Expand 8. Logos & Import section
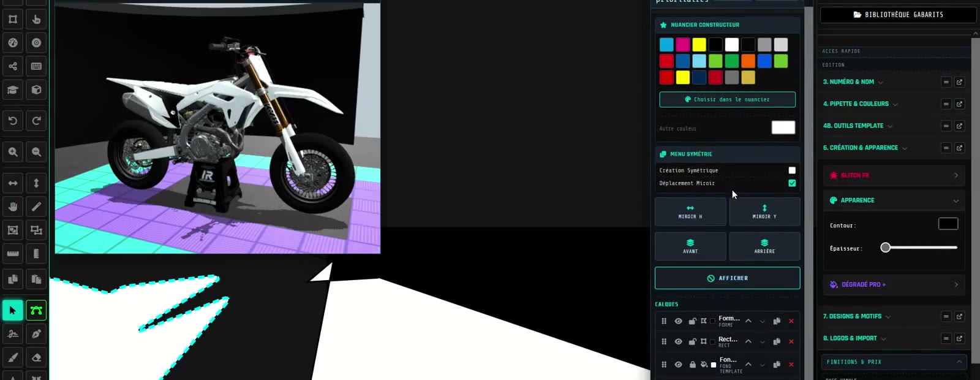The width and height of the screenshot is (980, 380). [854, 338]
